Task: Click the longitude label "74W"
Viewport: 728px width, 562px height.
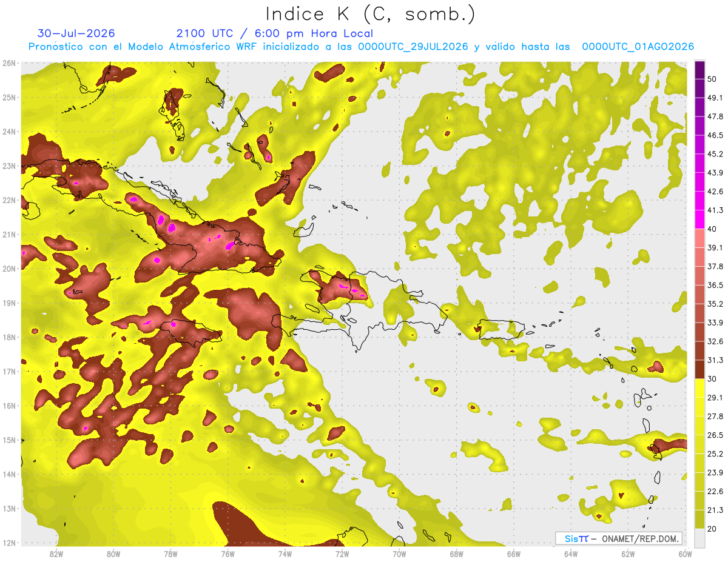Action: pyautogui.click(x=285, y=554)
